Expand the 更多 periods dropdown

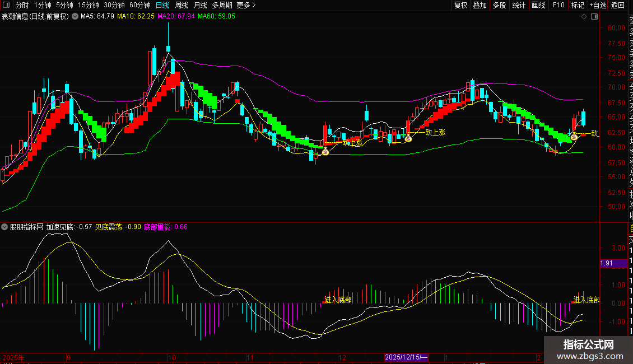click(x=246, y=5)
